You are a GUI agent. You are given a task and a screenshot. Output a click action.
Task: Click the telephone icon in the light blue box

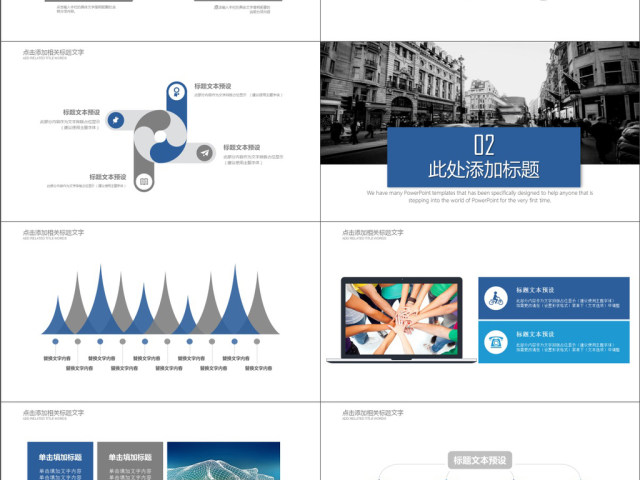(496, 342)
